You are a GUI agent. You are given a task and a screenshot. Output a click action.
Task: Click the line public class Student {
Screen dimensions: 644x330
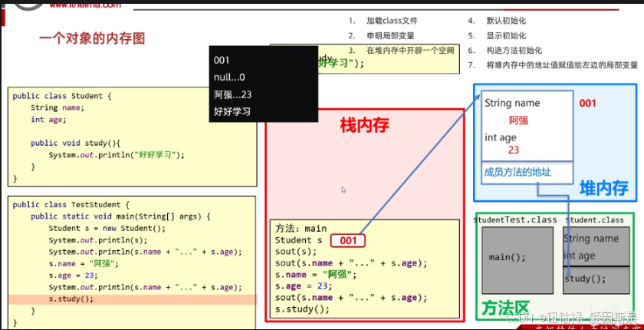click(62, 96)
